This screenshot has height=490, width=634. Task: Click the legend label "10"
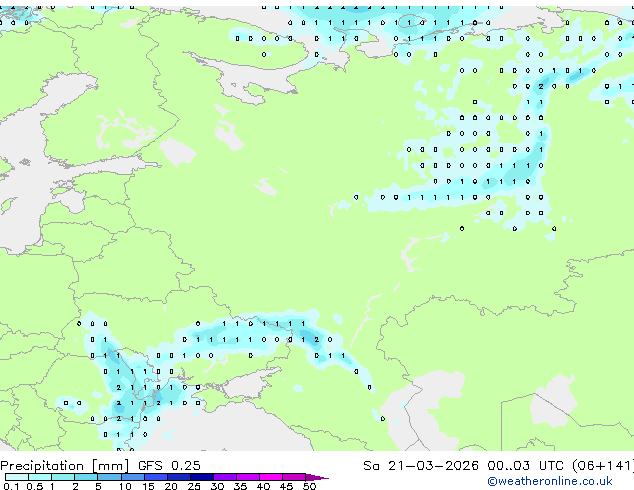click(x=125, y=486)
